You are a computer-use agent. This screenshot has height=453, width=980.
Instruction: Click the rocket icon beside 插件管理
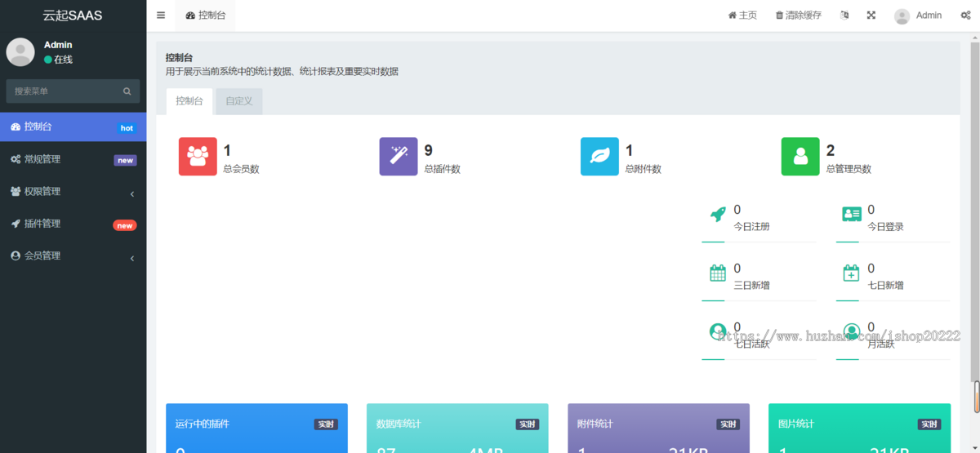(16, 224)
